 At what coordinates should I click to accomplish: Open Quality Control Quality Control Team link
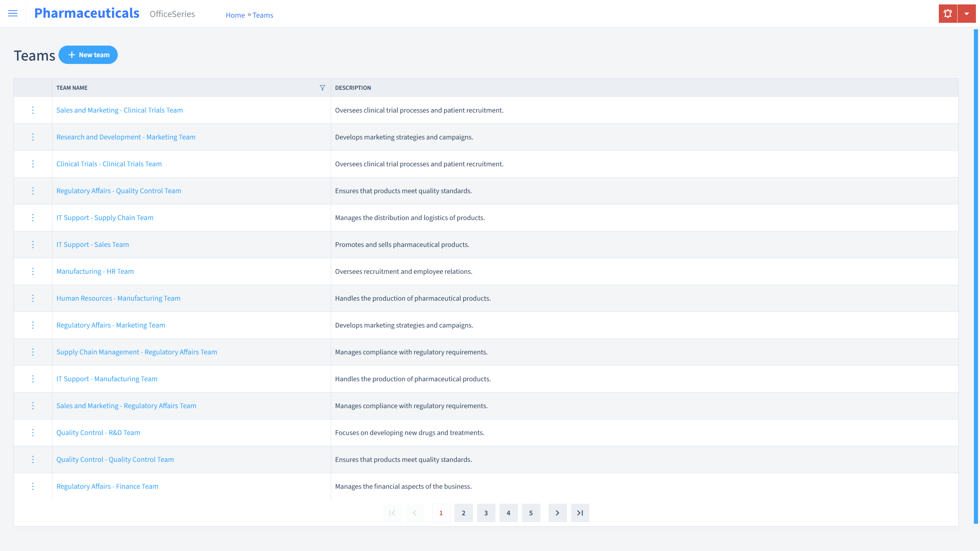coord(115,459)
